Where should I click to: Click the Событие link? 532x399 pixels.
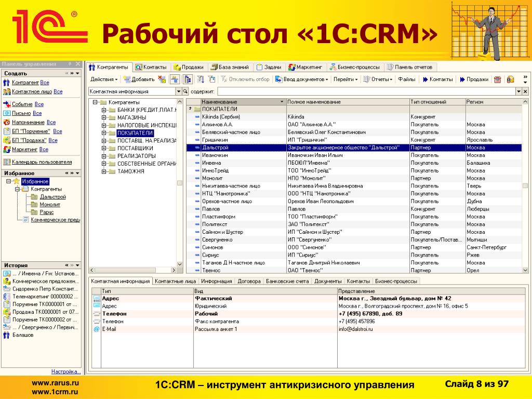pyautogui.click(x=22, y=104)
